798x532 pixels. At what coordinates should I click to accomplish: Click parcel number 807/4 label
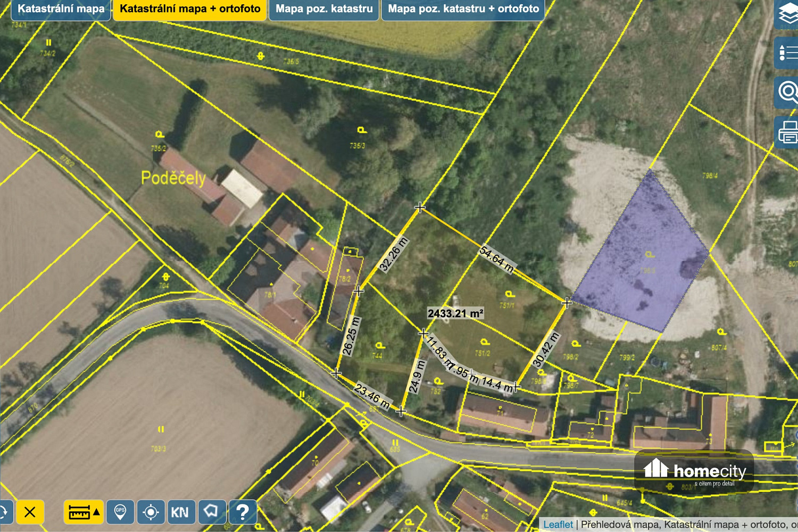point(719,347)
